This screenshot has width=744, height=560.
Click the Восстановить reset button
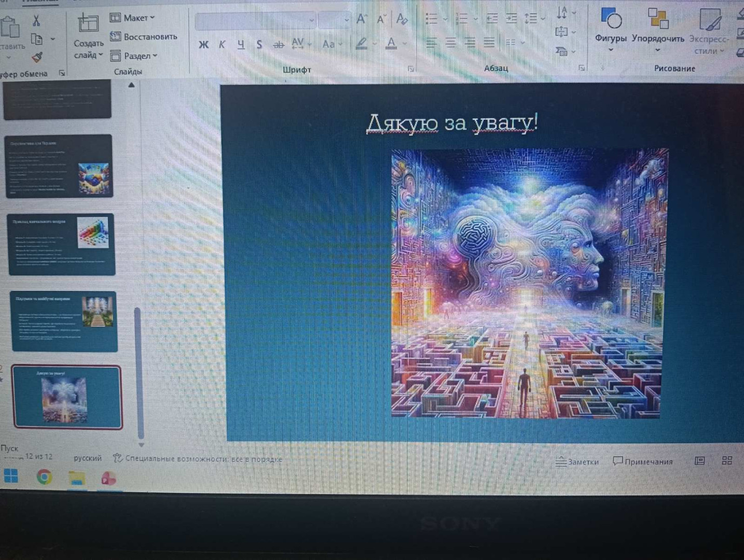(x=144, y=37)
